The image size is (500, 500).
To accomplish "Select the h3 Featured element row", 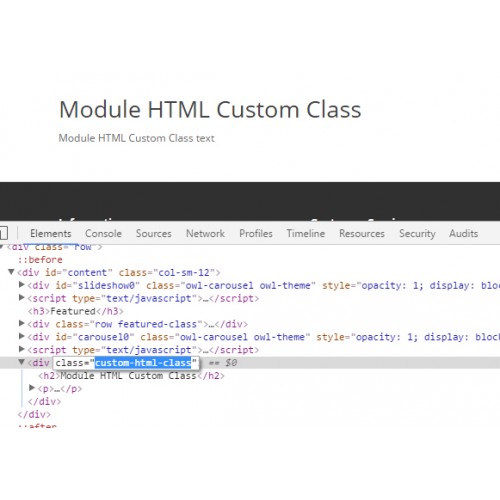I will (76, 311).
